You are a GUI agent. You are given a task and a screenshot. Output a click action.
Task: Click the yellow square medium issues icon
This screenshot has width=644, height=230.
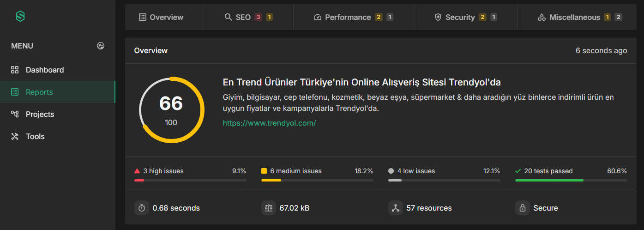[264, 171]
